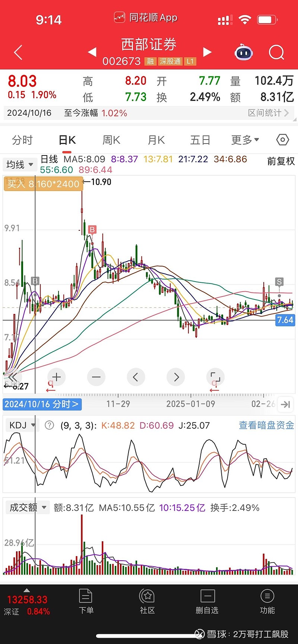
Task: Tap the 7.64 price label
Action: point(285,320)
